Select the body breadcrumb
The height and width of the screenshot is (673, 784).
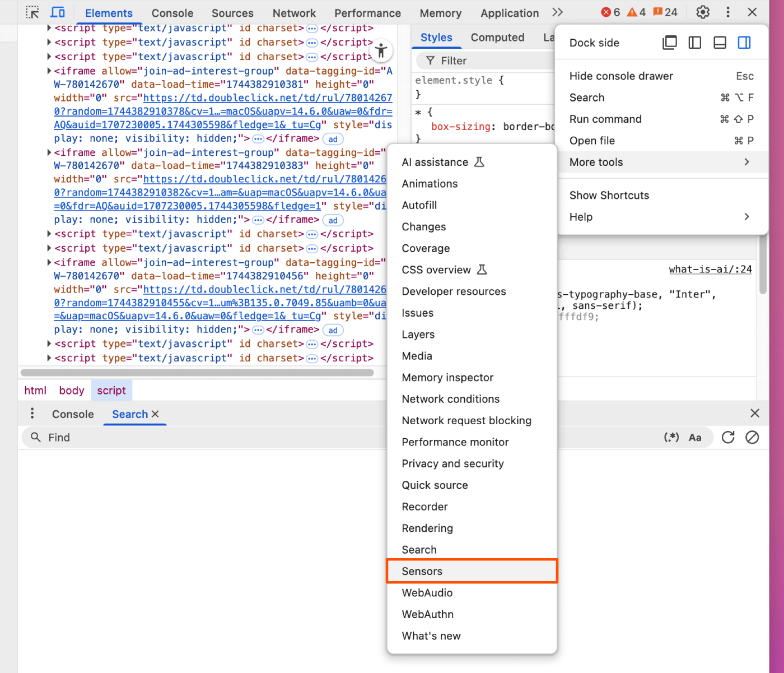[72, 391]
